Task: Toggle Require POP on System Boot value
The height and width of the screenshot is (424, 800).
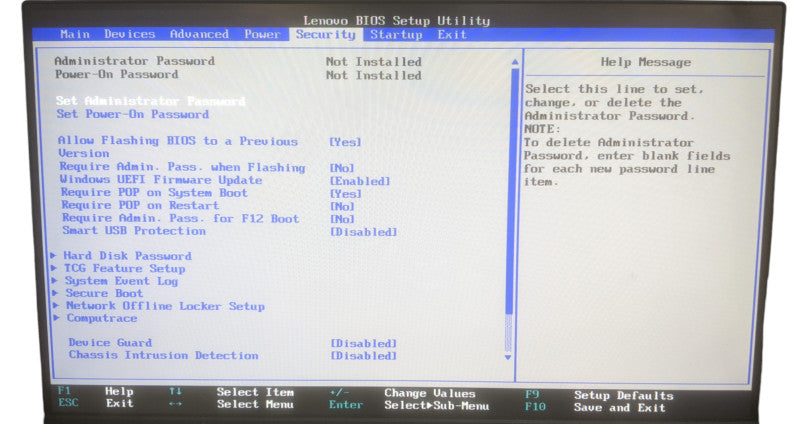Action: coord(345,194)
